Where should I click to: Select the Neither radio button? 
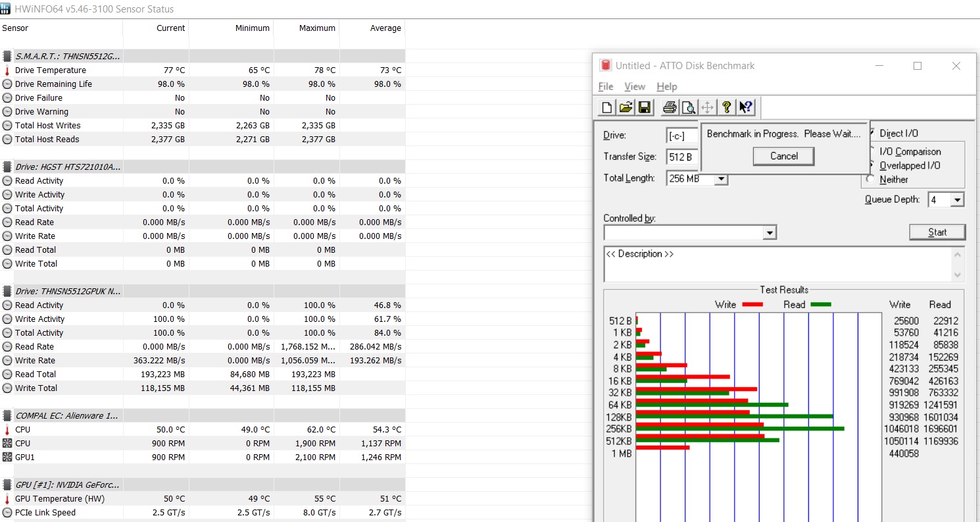click(x=871, y=180)
